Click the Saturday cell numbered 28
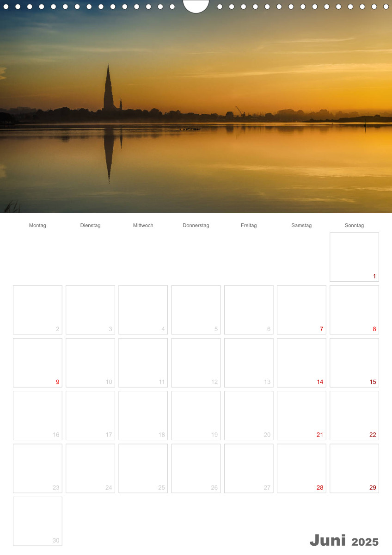The image size is (392, 555). (x=301, y=469)
